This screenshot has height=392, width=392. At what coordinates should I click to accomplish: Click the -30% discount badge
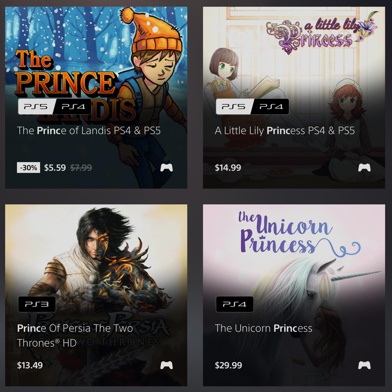tap(29, 168)
